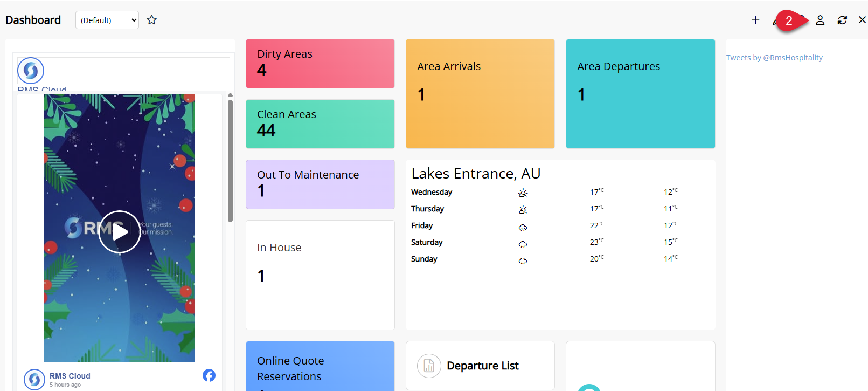868x391 pixels.
Task: Click Saturday's cloudy weather icon
Action: (x=523, y=244)
